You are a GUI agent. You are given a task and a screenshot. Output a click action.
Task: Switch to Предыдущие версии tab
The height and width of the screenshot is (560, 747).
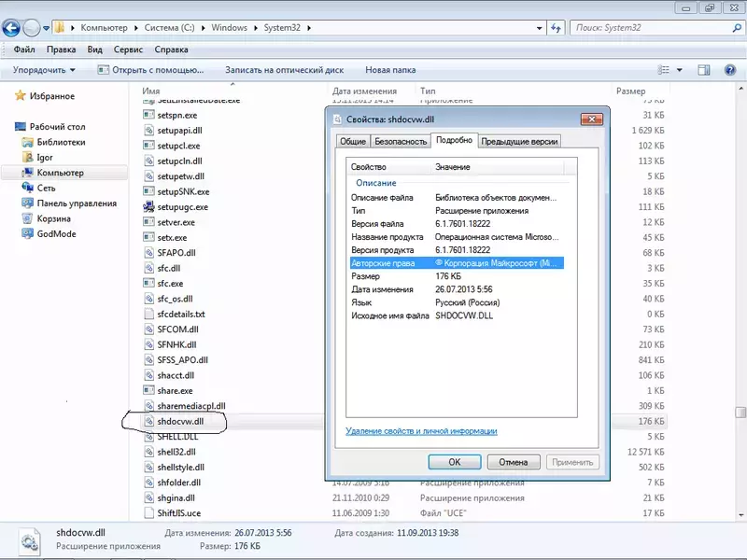pos(519,142)
